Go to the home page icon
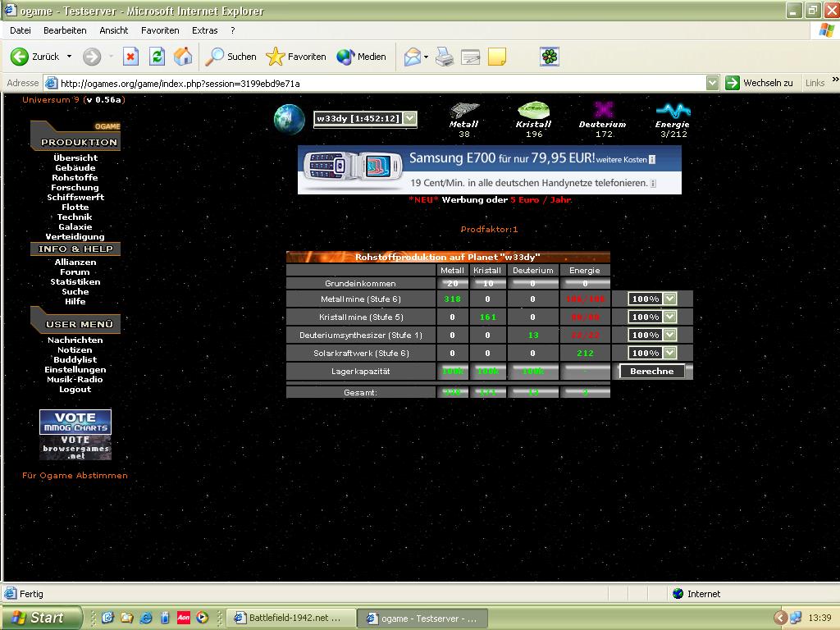The image size is (840, 630). point(183,57)
